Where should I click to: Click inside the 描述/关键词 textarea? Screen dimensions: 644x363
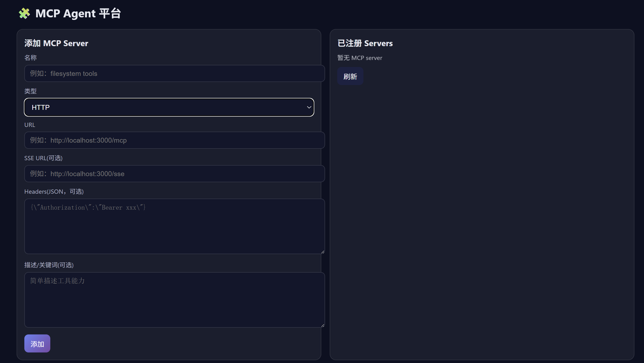175,300
